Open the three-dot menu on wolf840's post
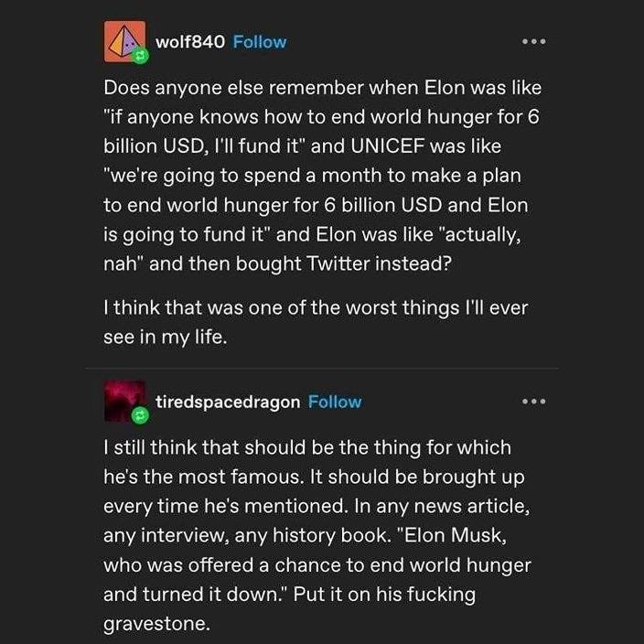644x644 pixels. click(x=531, y=42)
